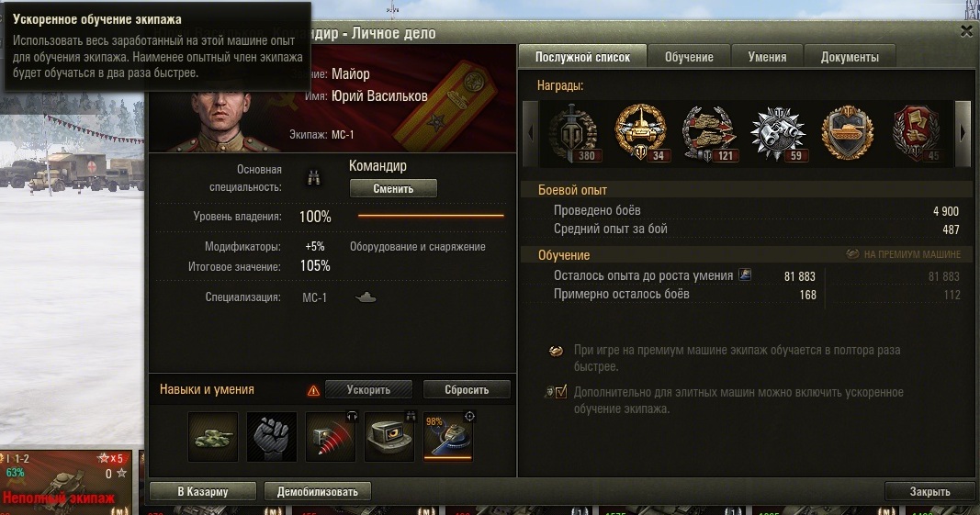Select the eagle eye commander skill icon
This screenshot has height=515, width=980.
point(389,436)
